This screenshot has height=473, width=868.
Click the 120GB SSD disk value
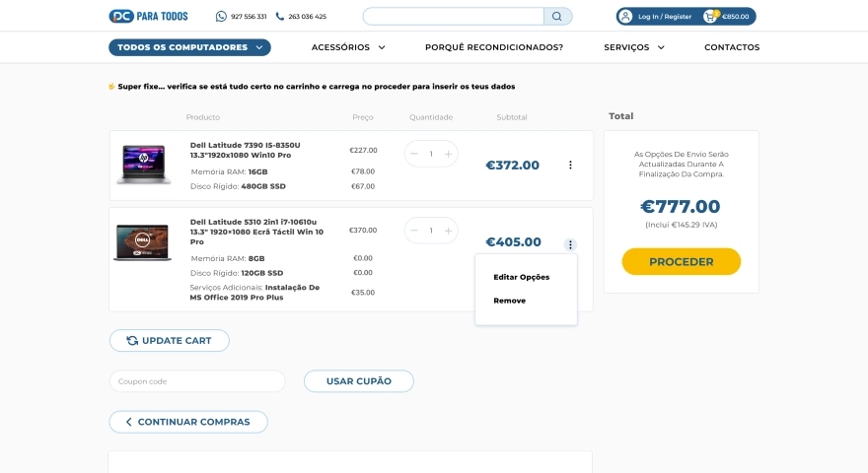(x=262, y=273)
